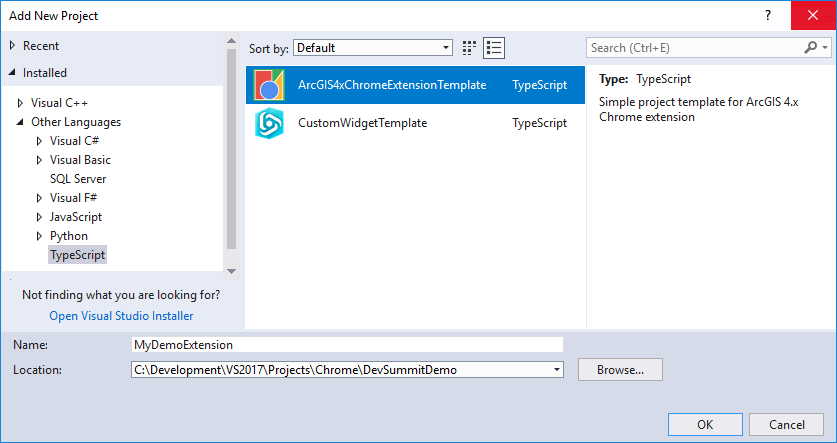Expand the Visual C# node
This screenshot has height=443, width=837.
click(39, 141)
